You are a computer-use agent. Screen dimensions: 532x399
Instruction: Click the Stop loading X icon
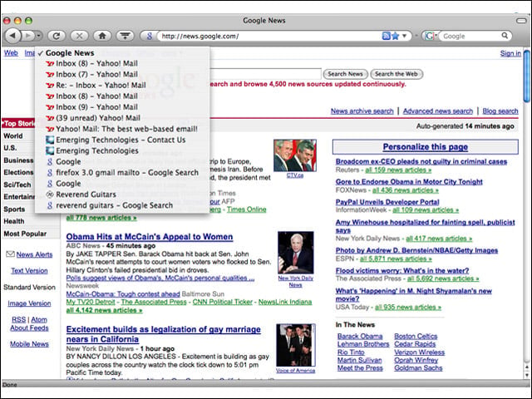[79, 35]
